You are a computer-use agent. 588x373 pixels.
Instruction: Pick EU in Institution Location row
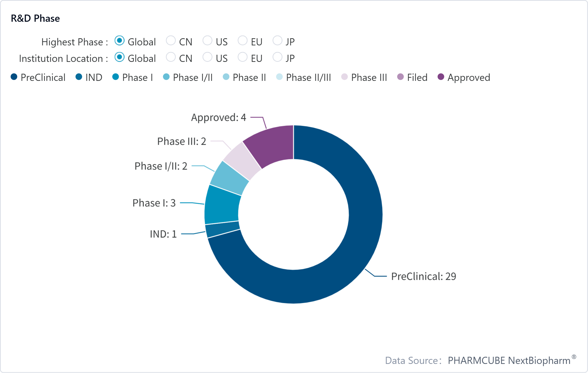coord(242,57)
